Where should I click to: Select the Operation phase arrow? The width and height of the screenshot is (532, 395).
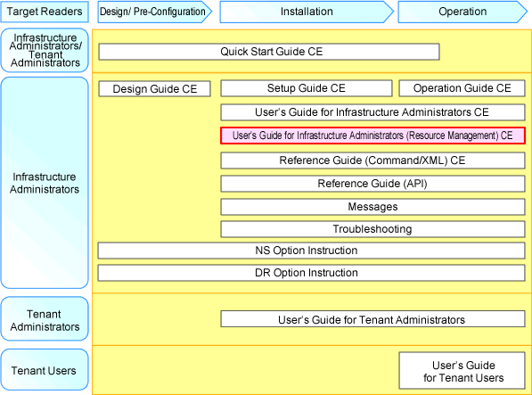pyautogui.click(x=462, y=12)
